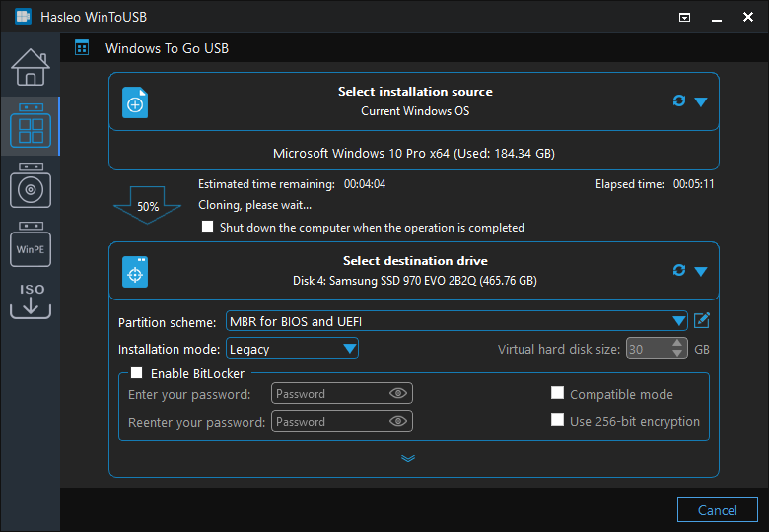Click estimated time remaining 00:04:04
Image resolution: width=769 pixels, height=532 pixels.
(x=365, y=184)
